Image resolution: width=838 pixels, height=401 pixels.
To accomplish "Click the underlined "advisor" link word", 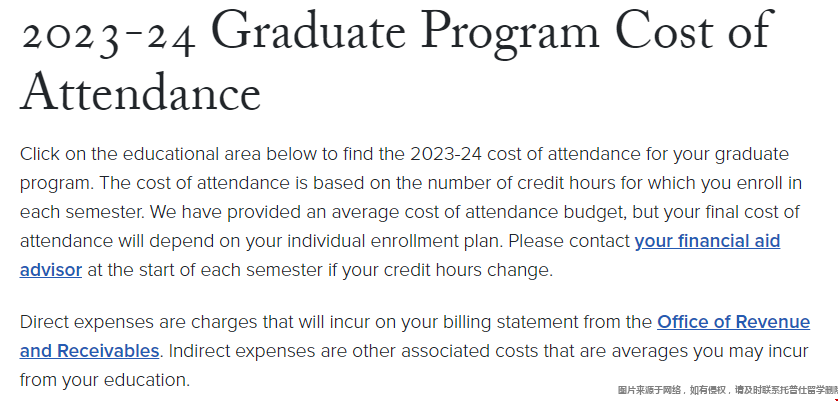I will pyautogui.click(x=51, y=270).
